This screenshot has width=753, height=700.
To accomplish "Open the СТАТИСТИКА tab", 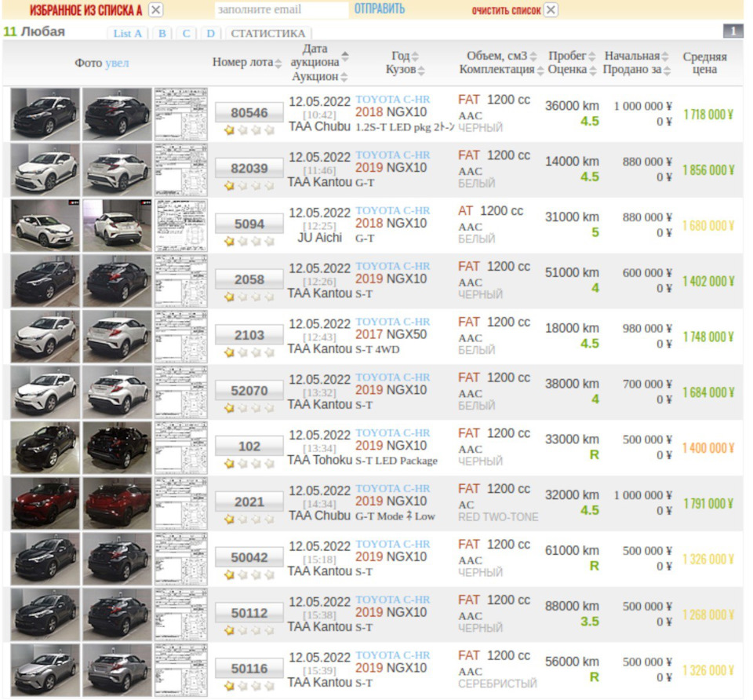I will pyautogui.click(x=268, y=33).
